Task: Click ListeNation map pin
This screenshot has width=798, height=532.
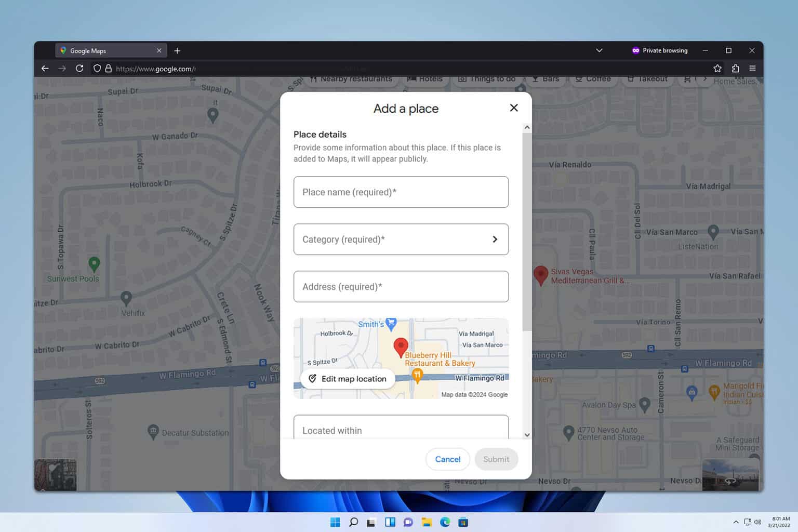Action: pyautogui.click(x=713, y=231)
